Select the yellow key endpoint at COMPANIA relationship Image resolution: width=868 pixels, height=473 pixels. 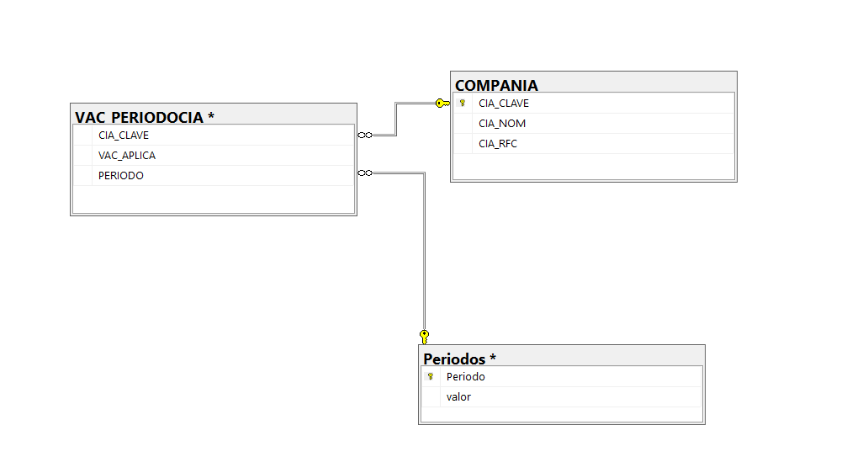coord(442,103)
